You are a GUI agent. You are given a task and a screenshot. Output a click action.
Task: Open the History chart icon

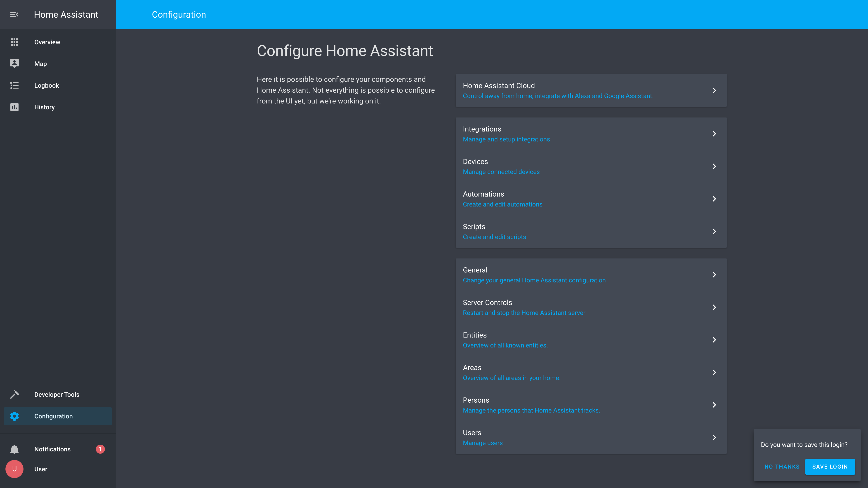(14, 107)
